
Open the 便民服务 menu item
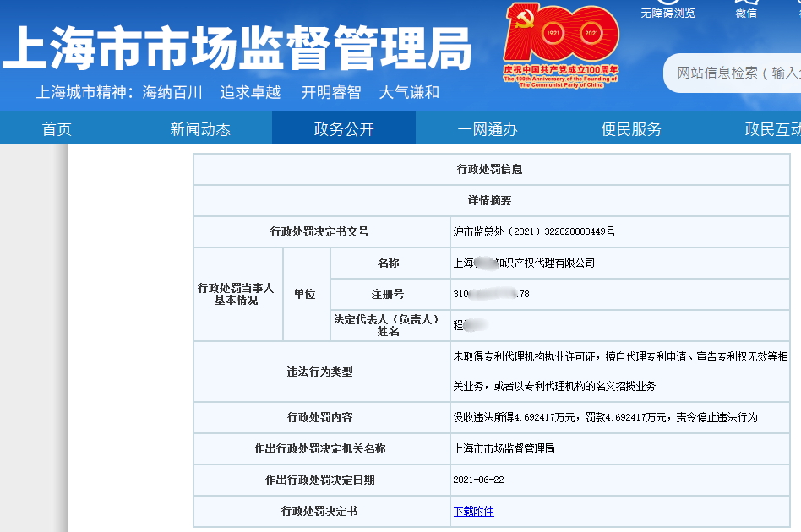[x=631, y=128]
